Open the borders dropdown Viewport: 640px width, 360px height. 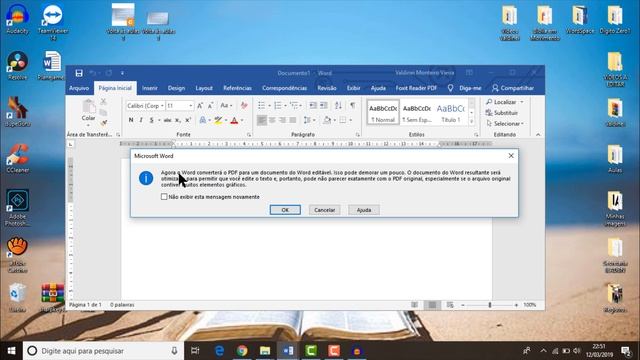(351, 120)
